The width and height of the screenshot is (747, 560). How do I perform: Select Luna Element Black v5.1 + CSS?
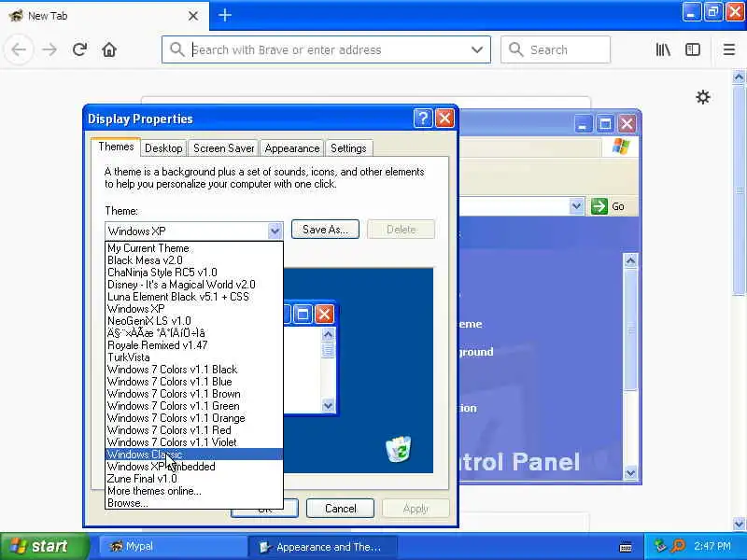[194, 297]
